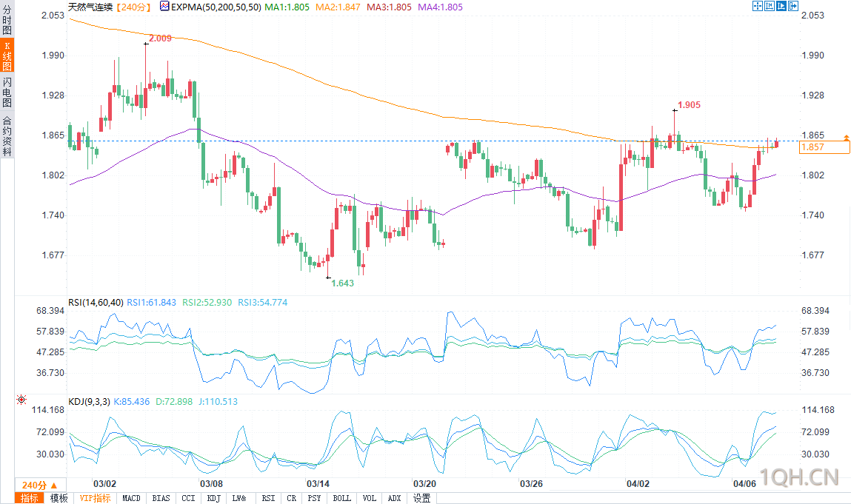Switch to the 模板 bottom tab

pos(59,498)
